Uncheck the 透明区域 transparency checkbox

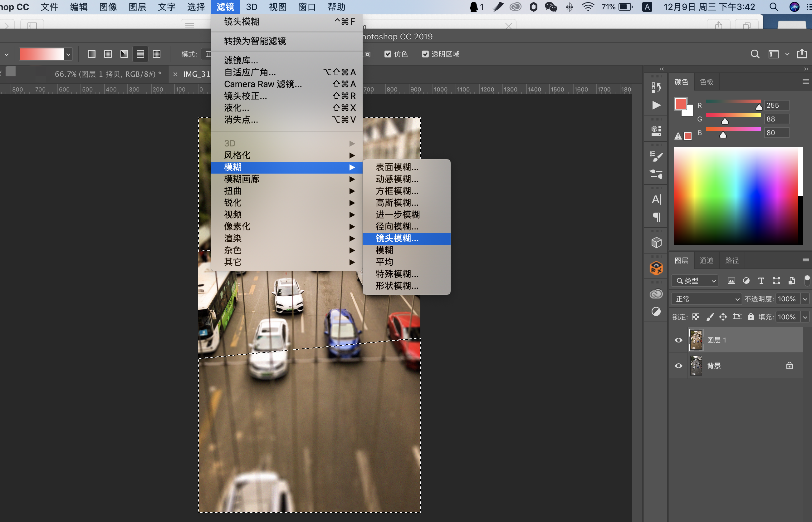(425, 54)
